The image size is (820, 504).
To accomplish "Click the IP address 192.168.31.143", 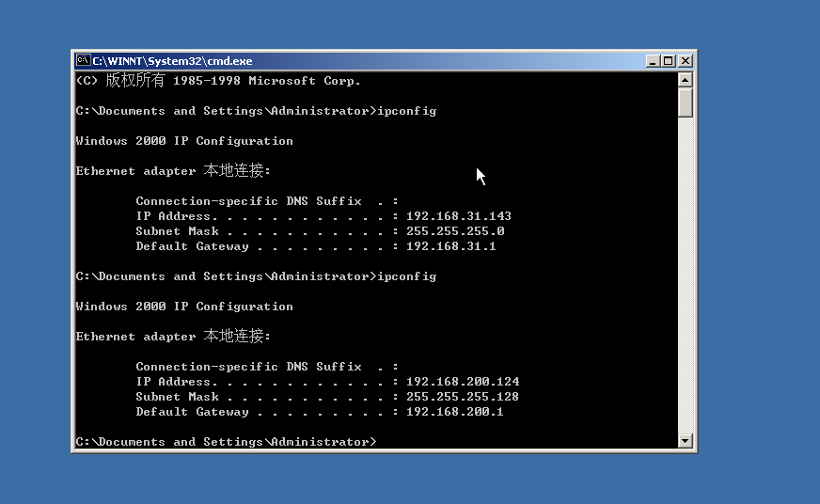I will (x=459, y=216).
